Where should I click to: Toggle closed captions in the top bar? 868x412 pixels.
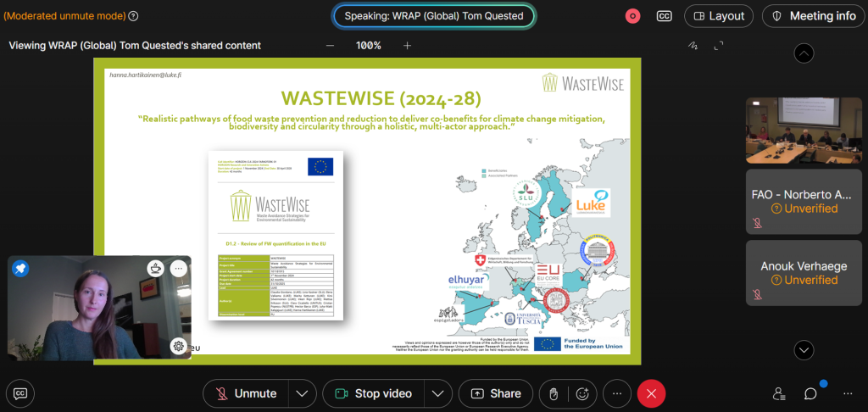(665, 16)
